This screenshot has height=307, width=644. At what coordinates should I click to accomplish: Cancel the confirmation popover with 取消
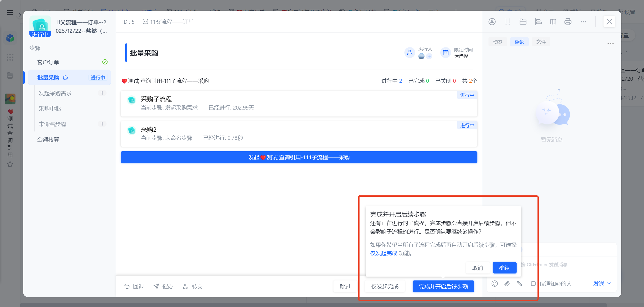478,268
